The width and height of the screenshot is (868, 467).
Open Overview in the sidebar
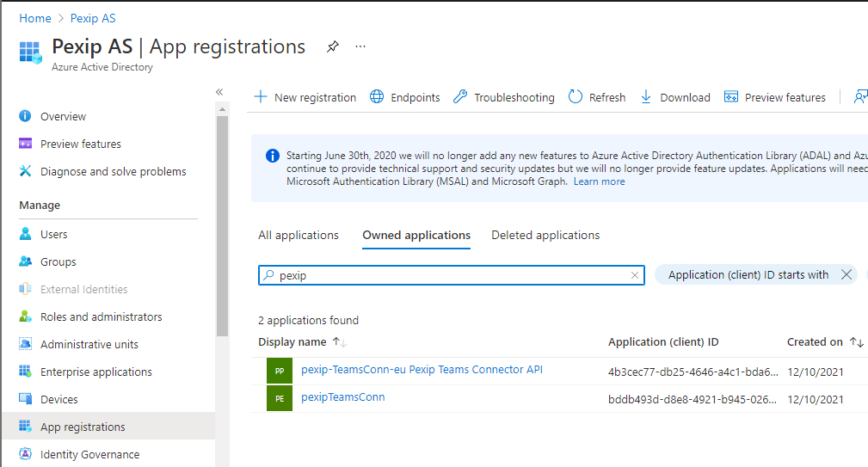coord(63,116)
